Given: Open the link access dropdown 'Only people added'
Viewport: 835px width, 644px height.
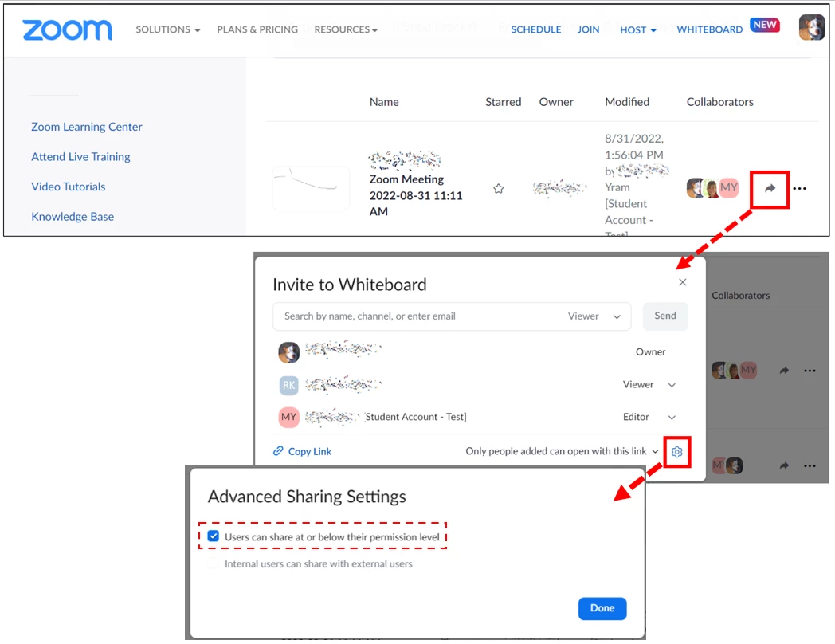Looking at the screenshot, I should tap(563, 451).
